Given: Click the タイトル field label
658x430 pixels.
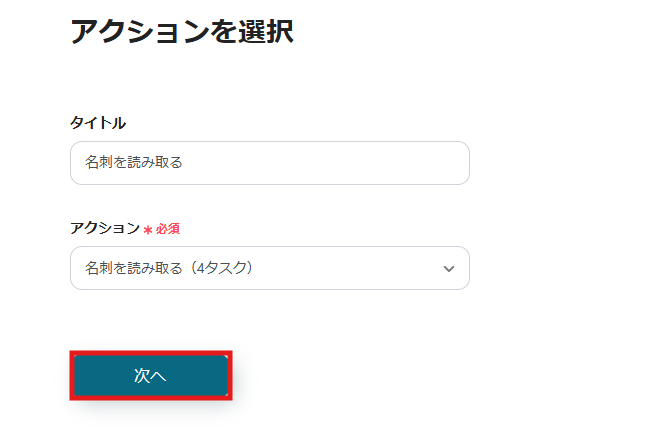Looking at the screenshot, I should pos(98,123).
